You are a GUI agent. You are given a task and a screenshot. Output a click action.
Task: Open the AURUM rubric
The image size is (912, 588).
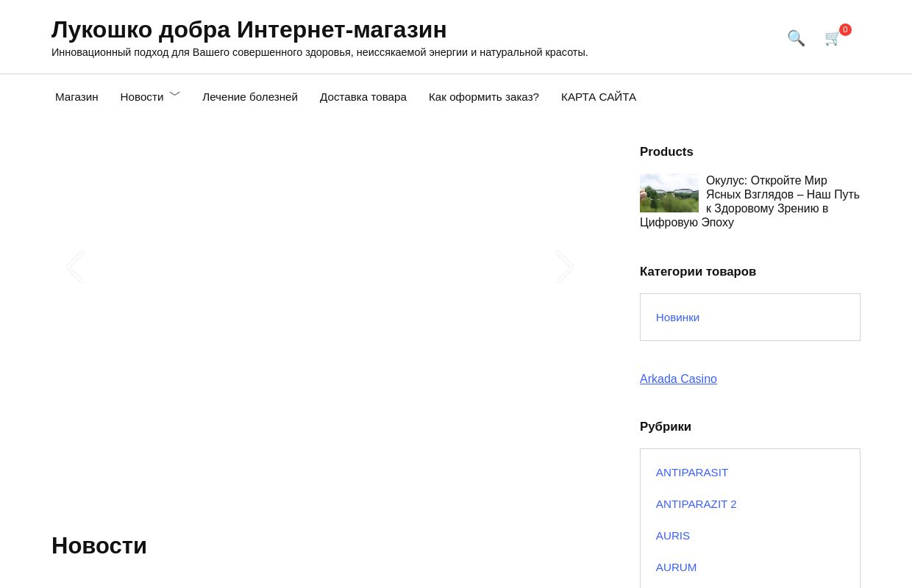pos(676,567)
